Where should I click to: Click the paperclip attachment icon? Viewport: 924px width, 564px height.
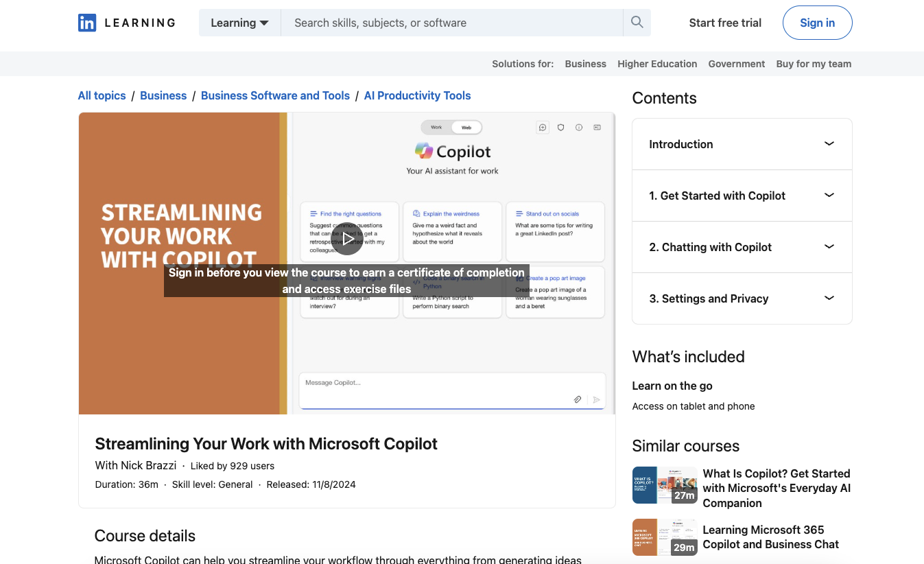[x=577, y=399]
